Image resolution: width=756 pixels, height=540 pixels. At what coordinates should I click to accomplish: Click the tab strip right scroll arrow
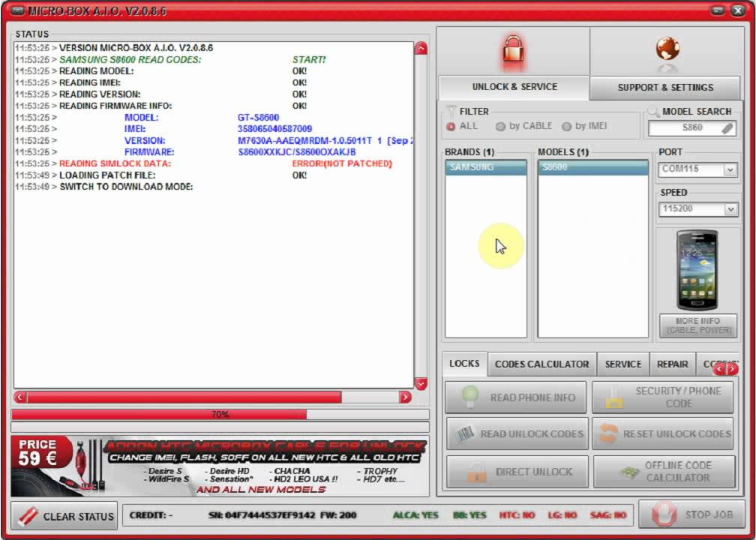(x=732, y=369)
